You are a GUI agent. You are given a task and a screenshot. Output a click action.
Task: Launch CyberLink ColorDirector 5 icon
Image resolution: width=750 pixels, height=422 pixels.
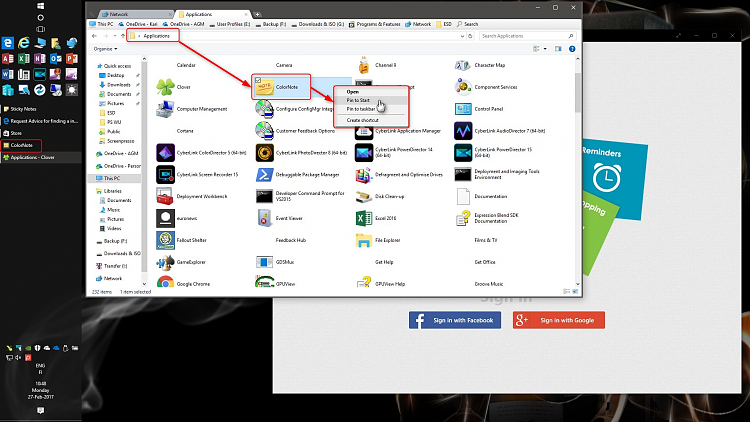[165, 153]
